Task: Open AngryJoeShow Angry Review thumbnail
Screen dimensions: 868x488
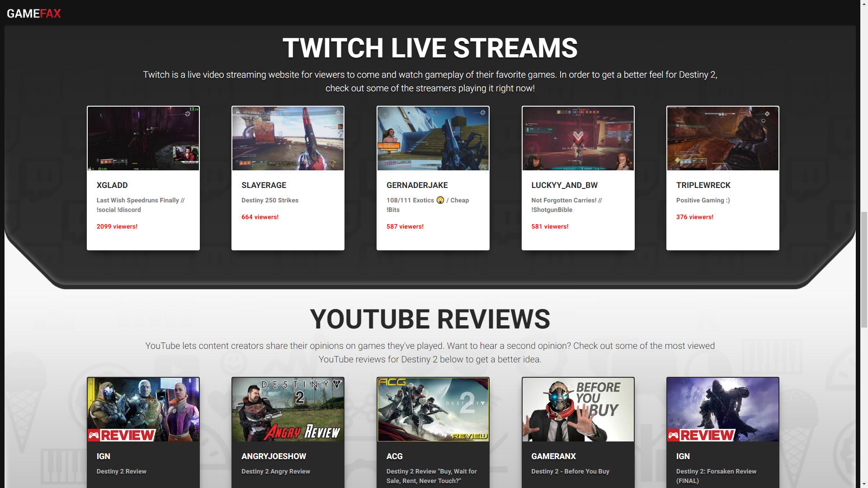Action: (288, 409)
